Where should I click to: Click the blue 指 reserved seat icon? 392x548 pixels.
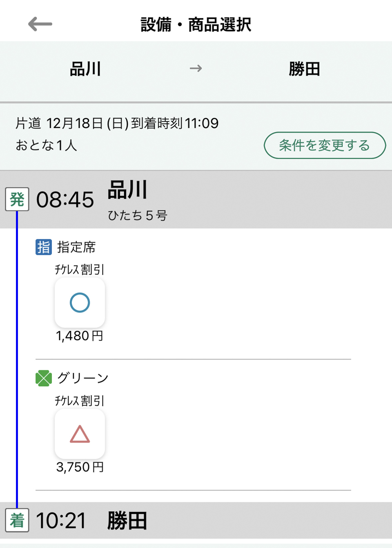coord(44,247)
